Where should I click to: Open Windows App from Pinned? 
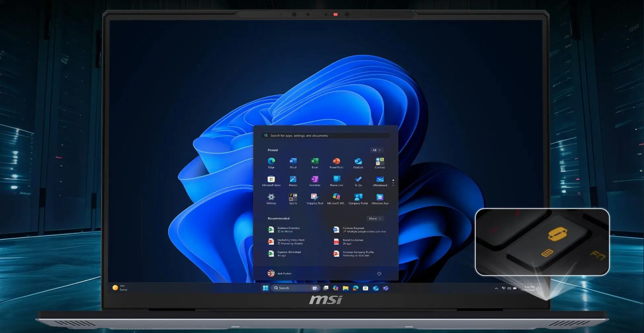click(x=380, y=199)
